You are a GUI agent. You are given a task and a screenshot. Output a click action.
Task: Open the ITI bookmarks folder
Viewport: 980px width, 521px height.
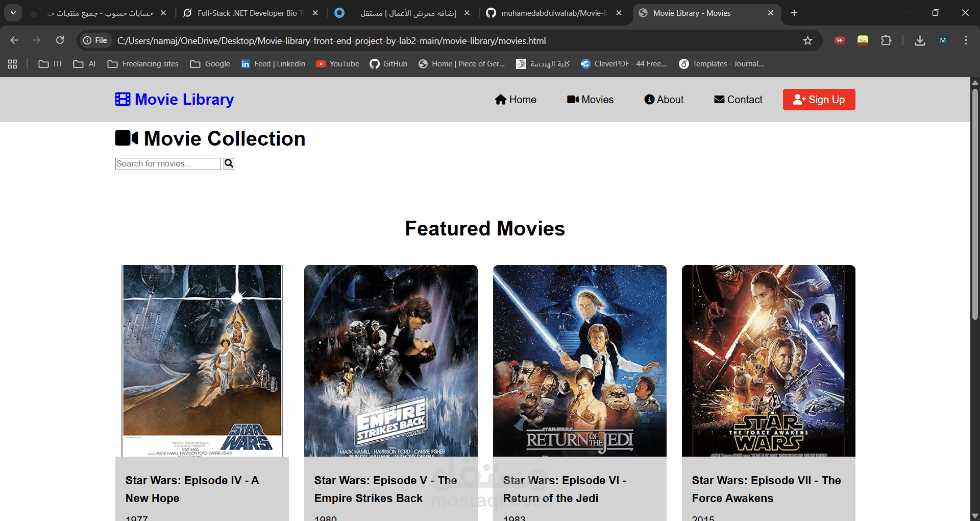(50, 64)
